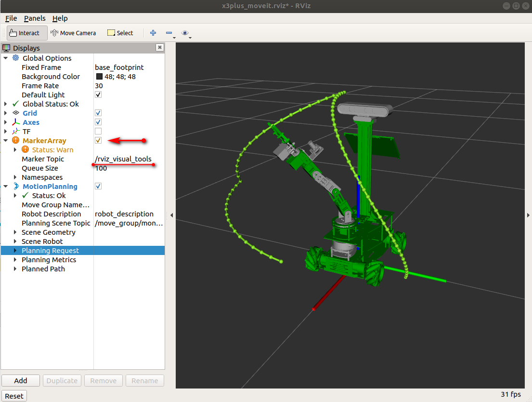The image size is (532, 402).
Task: Expand the TF display row
Action: (5, 132)
